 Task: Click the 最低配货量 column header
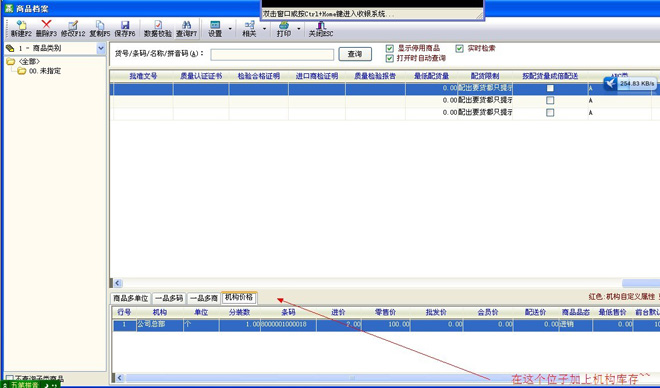point(431,76)
